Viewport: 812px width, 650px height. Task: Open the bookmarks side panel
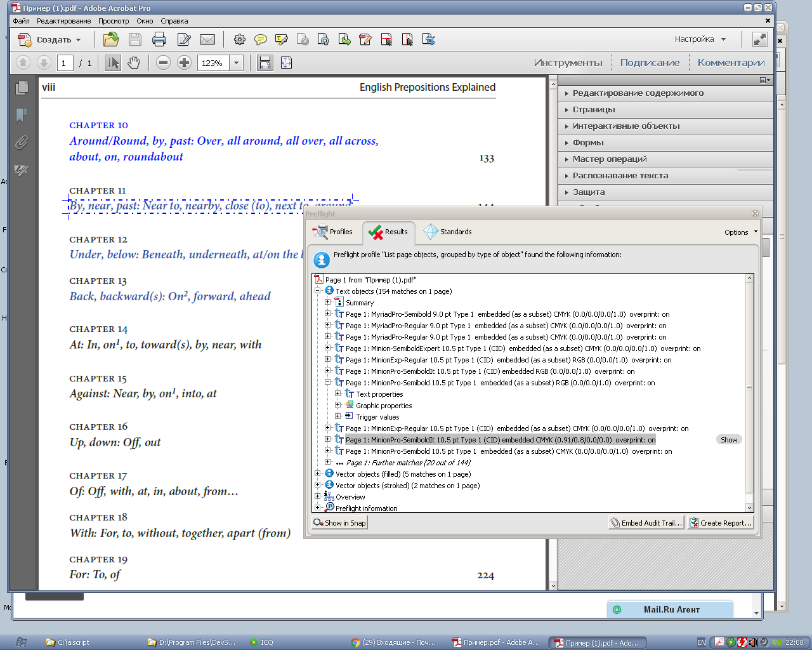pos(22,115)
